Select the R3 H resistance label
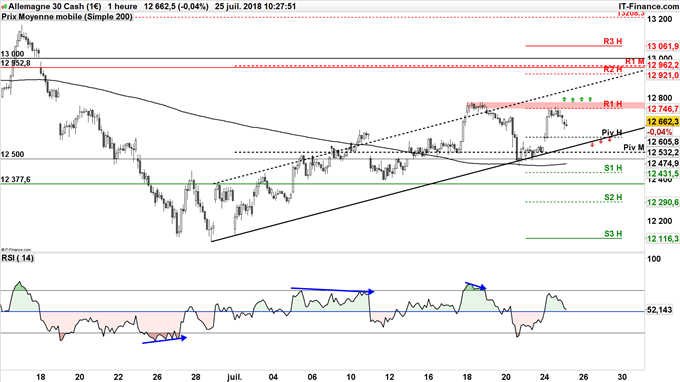This screenshot has width=680, height=382. click(613, 42)
